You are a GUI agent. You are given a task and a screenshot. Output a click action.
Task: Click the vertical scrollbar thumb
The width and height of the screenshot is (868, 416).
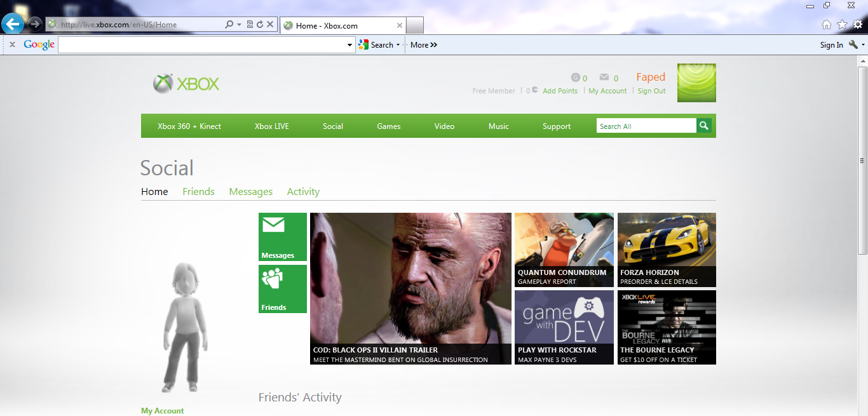[862, 160]
